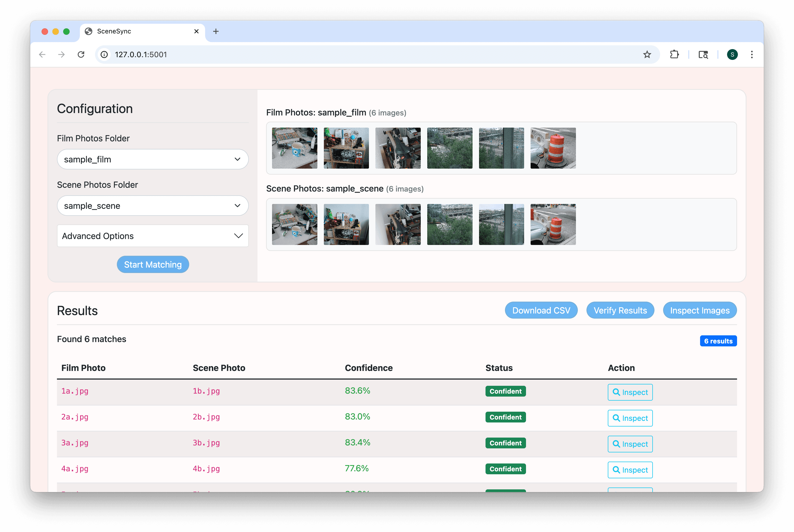Click the Verify Results button

point(620,311)
